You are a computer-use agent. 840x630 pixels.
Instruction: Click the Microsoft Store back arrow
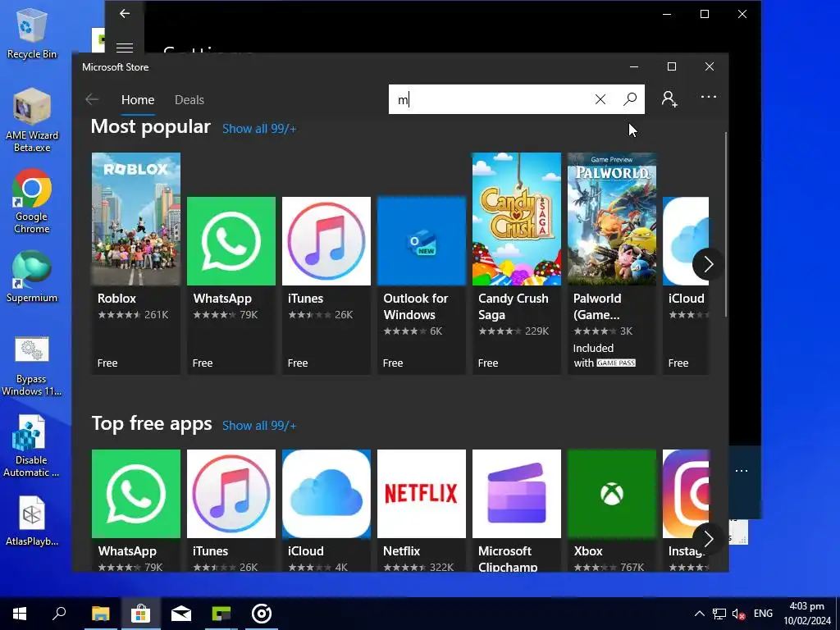click(x=92, y=99)
